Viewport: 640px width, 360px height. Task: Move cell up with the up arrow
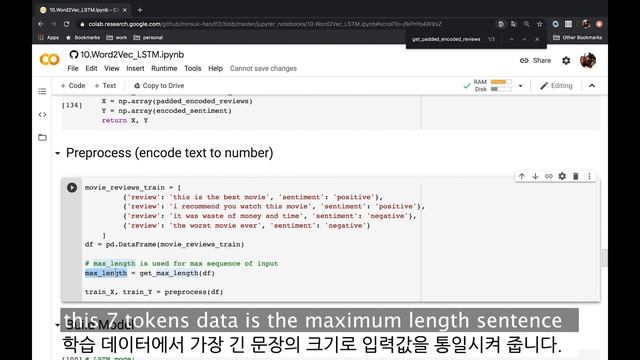pos(522,176)
